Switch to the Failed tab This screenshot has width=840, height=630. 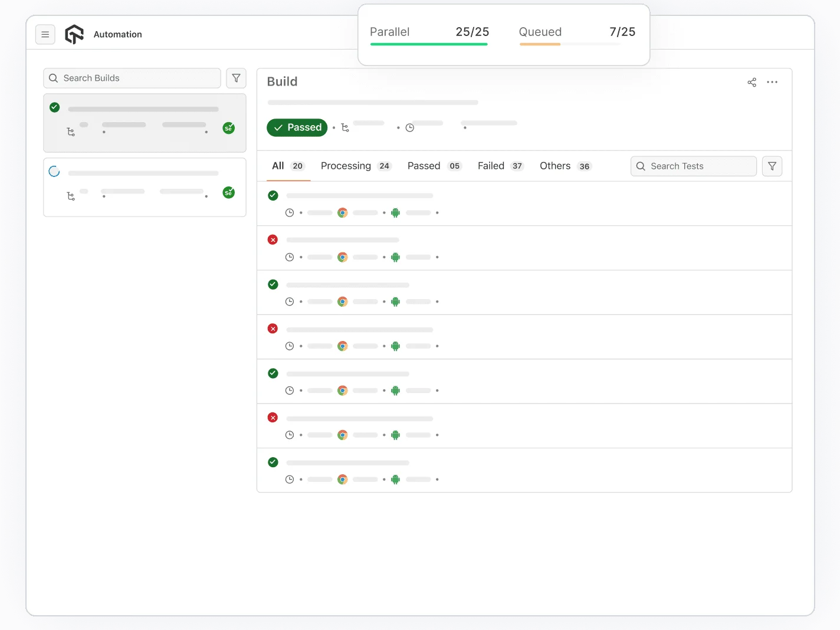click(491, 166)
